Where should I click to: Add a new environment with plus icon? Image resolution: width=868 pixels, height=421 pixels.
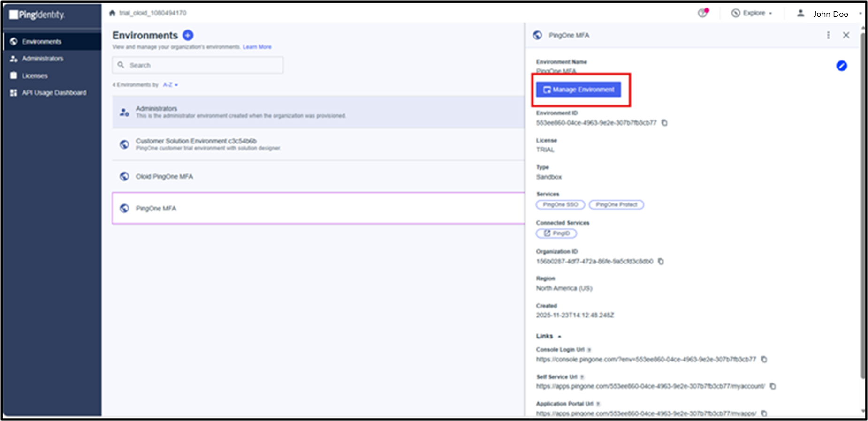[188, 35]
